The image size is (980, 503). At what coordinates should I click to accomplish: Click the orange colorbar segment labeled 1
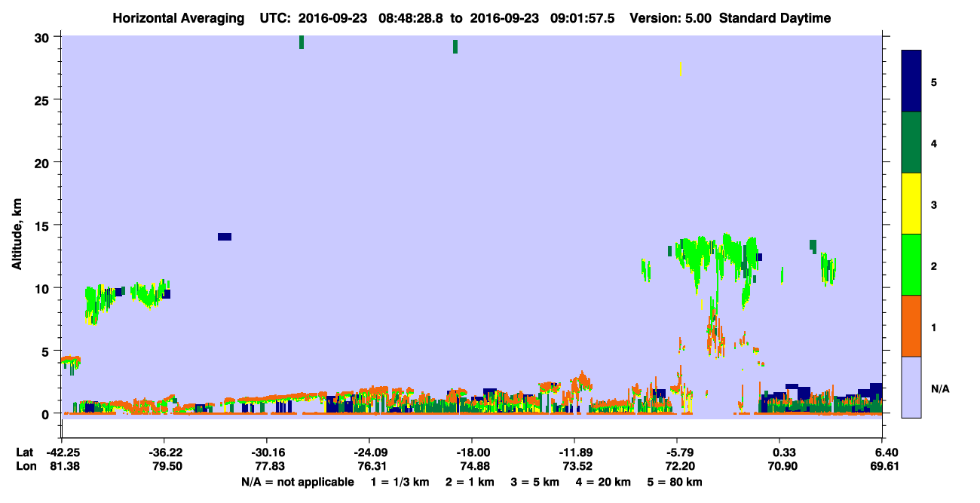pyautogui.click(x=911, y=326)
